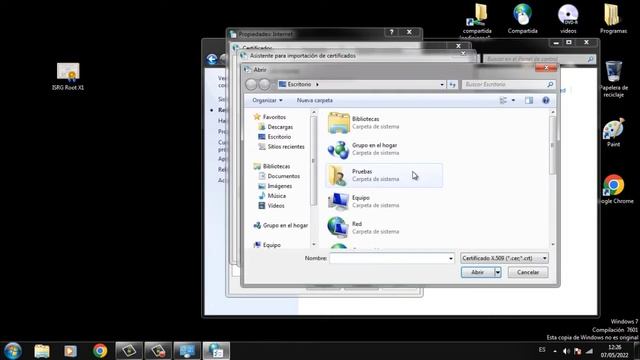
Task: Select the Google Chrome desktop shortcut
Action: (614, 189)
